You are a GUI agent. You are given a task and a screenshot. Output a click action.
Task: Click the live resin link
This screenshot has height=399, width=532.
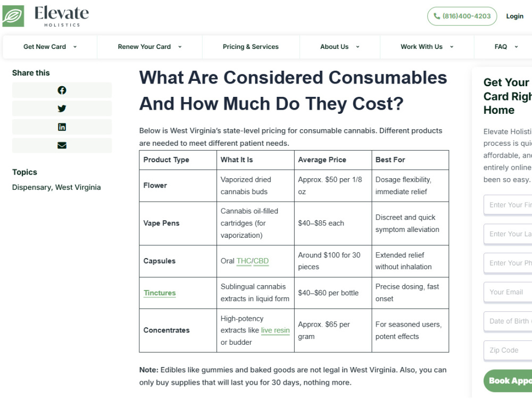[275, 330]
